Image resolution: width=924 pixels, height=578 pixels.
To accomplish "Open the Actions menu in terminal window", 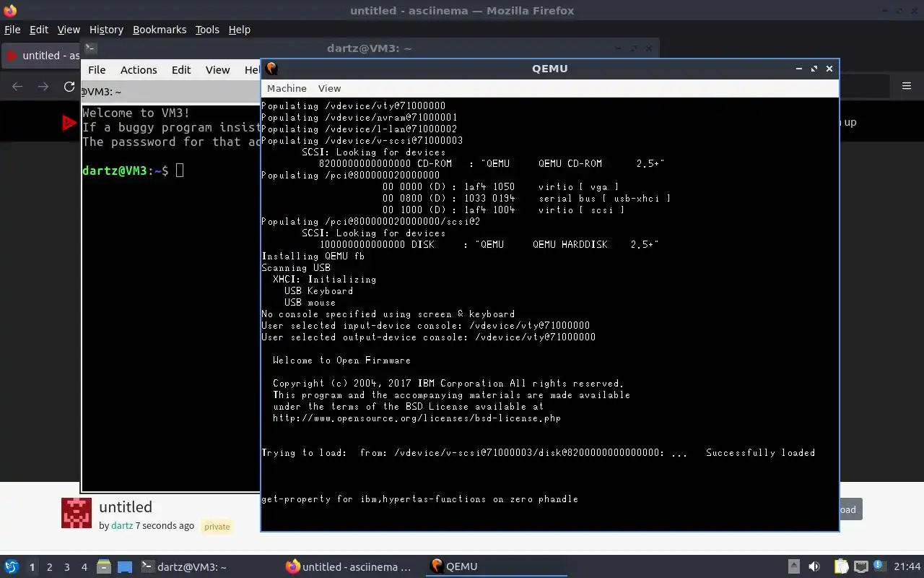I will [x=139, y=70].
